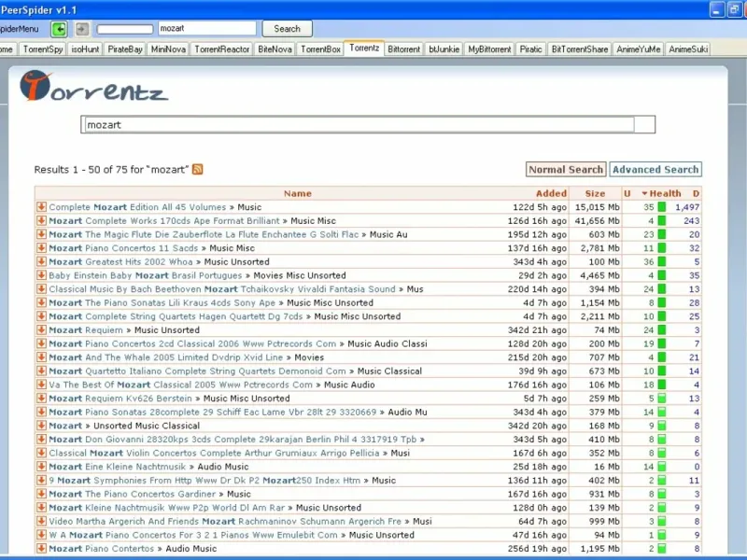Download icon for Mozart The Magic Flute row
The width and height of the screenshot is (747, 560).
[x=41, y=234]
